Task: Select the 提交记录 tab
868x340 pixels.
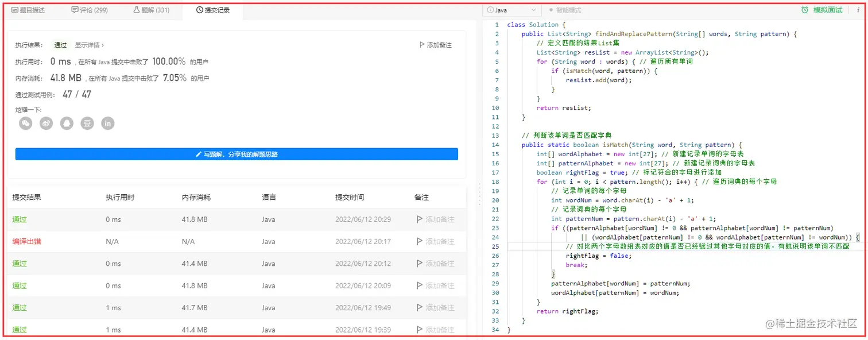Action: (x=212, y=10)
